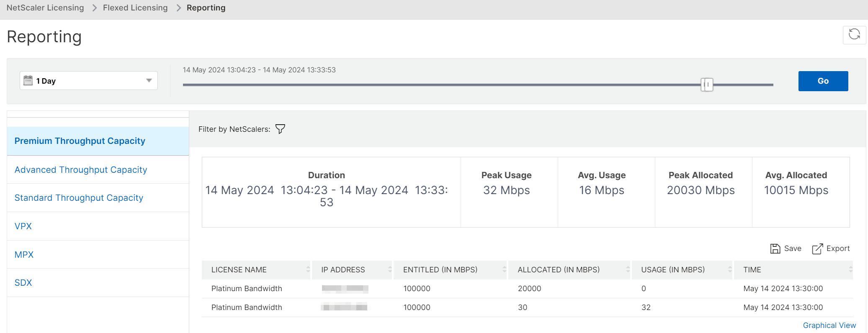Sort by Allocated (in Mbps) column arrows
868x333 pixels.
click(628, 270)
